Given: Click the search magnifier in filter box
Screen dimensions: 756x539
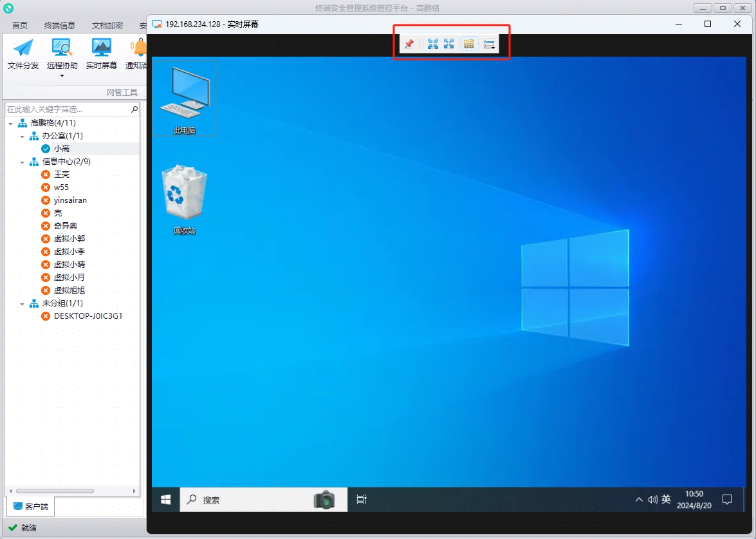Looking at the screenshot, I should tap(134, 109).
